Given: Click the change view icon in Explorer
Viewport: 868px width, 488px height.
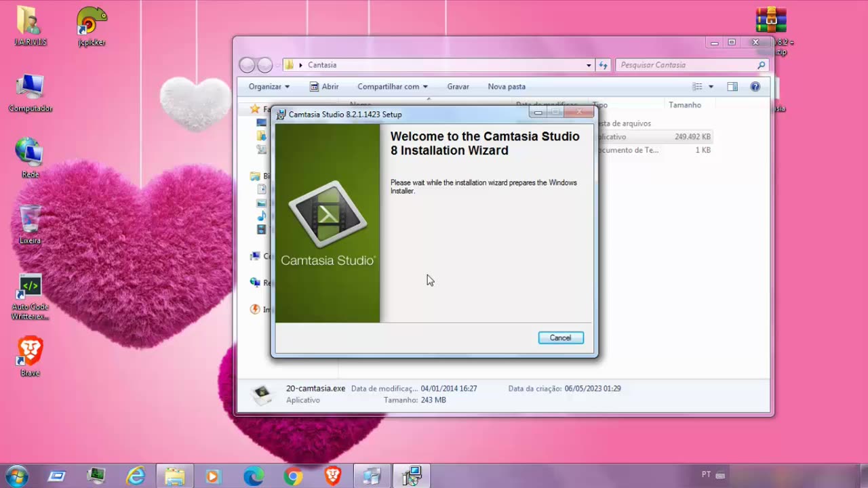Looking at the screenshot, I should point(697,87).
